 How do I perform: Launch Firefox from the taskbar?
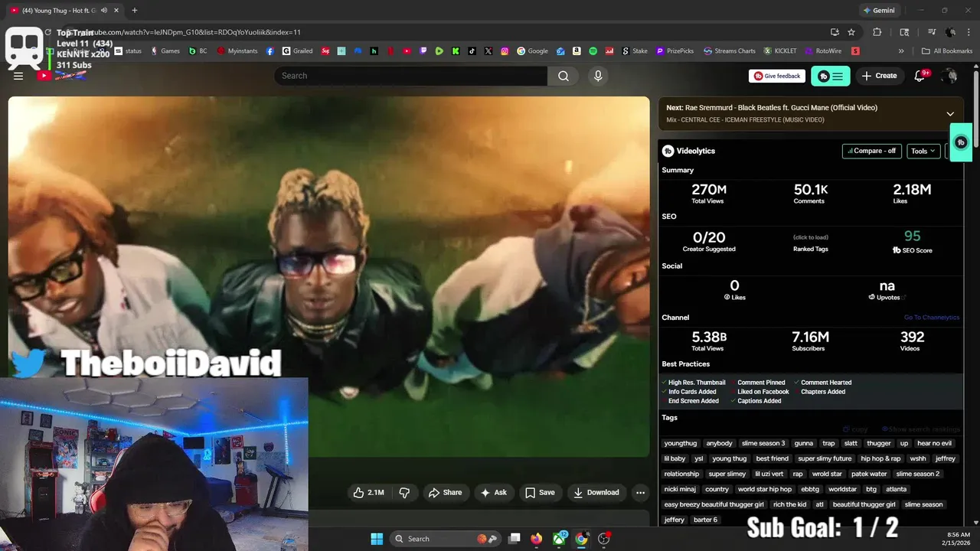coord(536,539)
